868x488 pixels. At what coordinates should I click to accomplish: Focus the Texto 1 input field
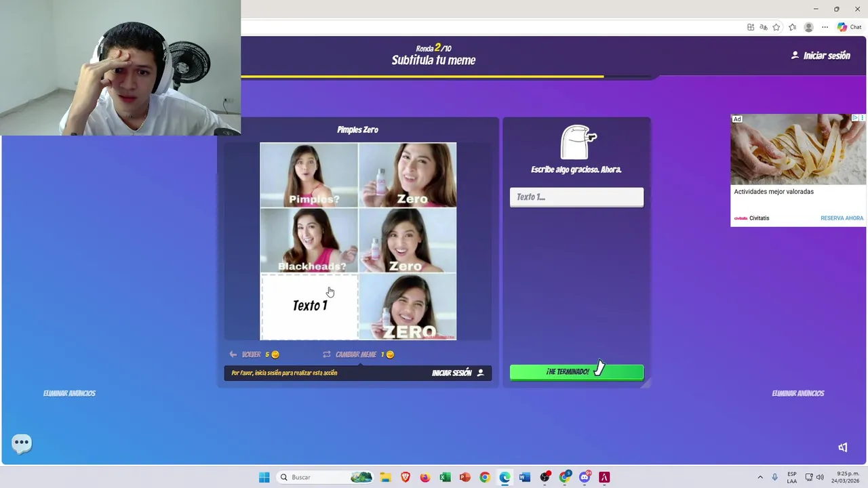click(576, 197)
